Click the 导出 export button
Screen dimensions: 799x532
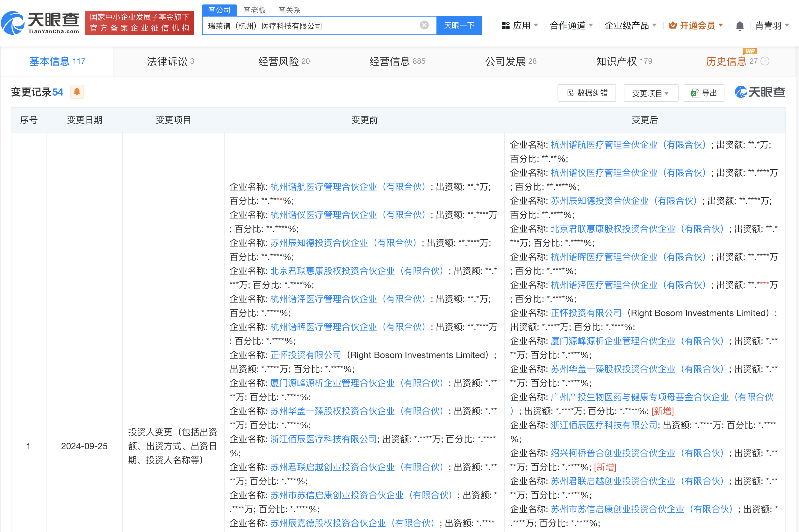coord(704,93)
